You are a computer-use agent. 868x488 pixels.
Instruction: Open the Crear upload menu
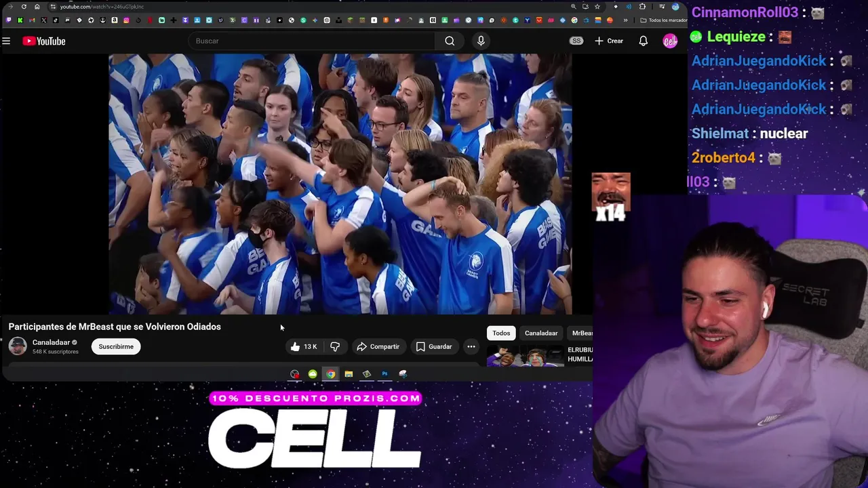point(609,41)
